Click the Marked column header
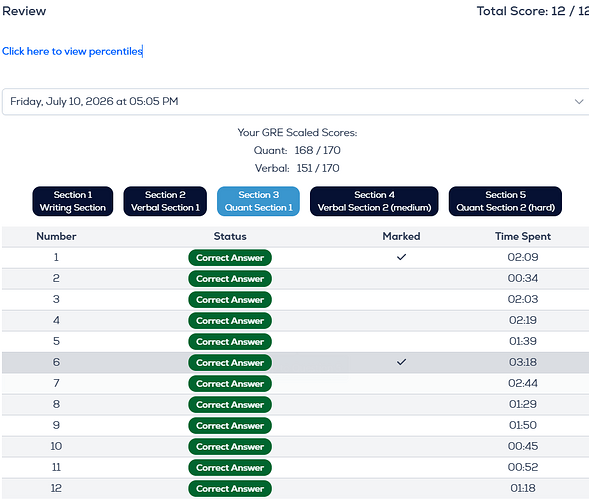Image resolution: width=589 pixels, height=500 pixels. (401, 236)
